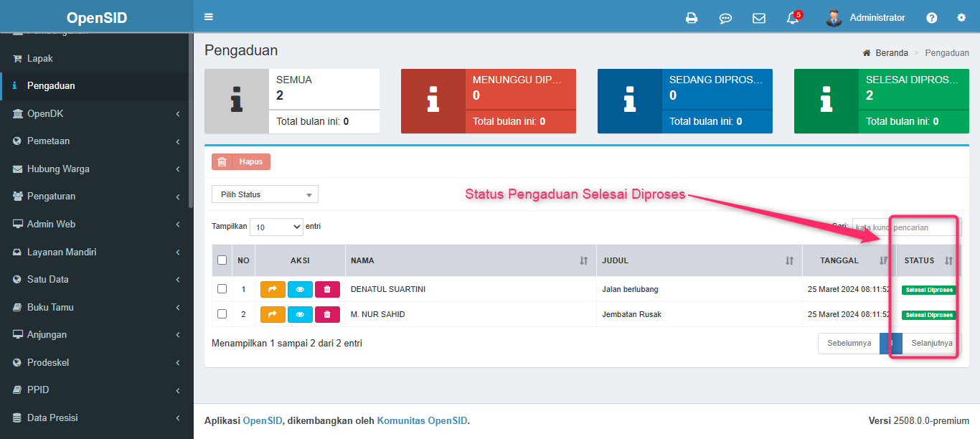Open the notifications bell icon

[x=793, y=18]
